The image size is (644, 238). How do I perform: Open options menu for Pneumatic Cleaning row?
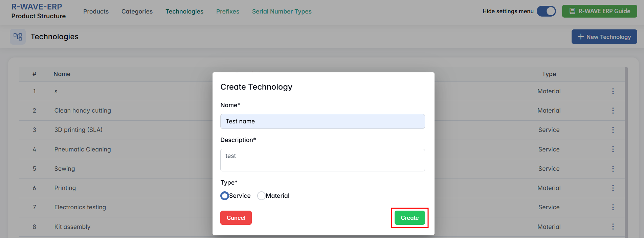[613, 149]
